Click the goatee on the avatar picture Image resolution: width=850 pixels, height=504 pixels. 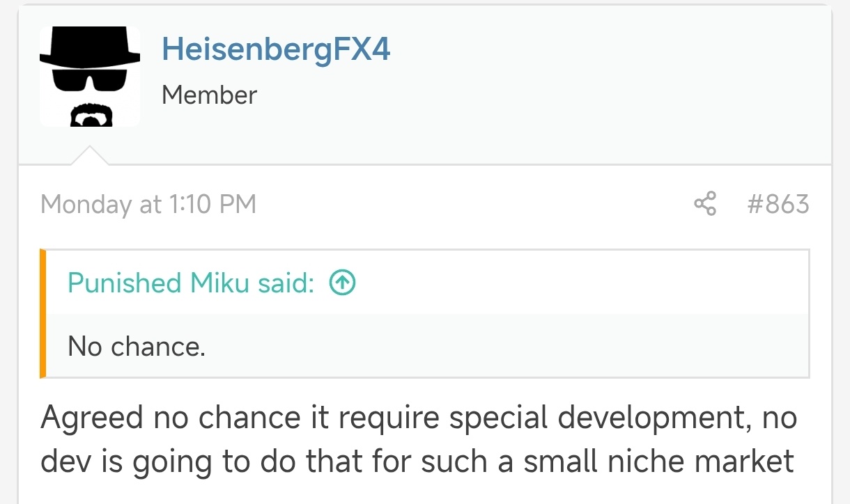point(89,116)
